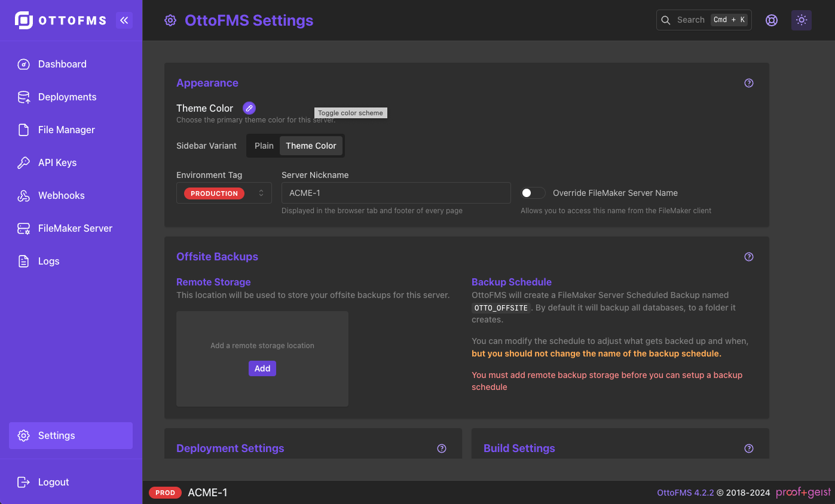
Task: Open File Manager from the sidebar
Action: 71,130
